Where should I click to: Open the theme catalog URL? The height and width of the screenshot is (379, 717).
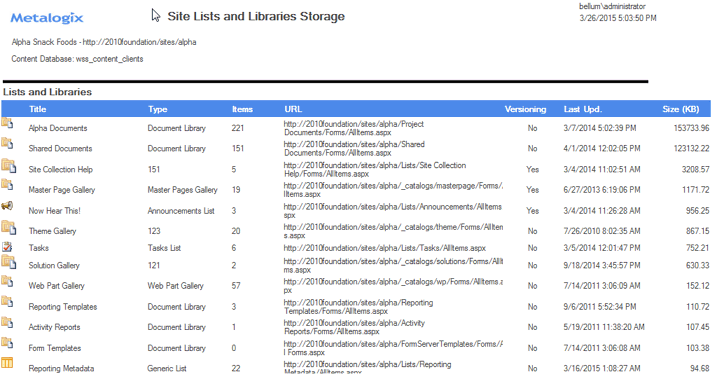click(x=393, y=231)
